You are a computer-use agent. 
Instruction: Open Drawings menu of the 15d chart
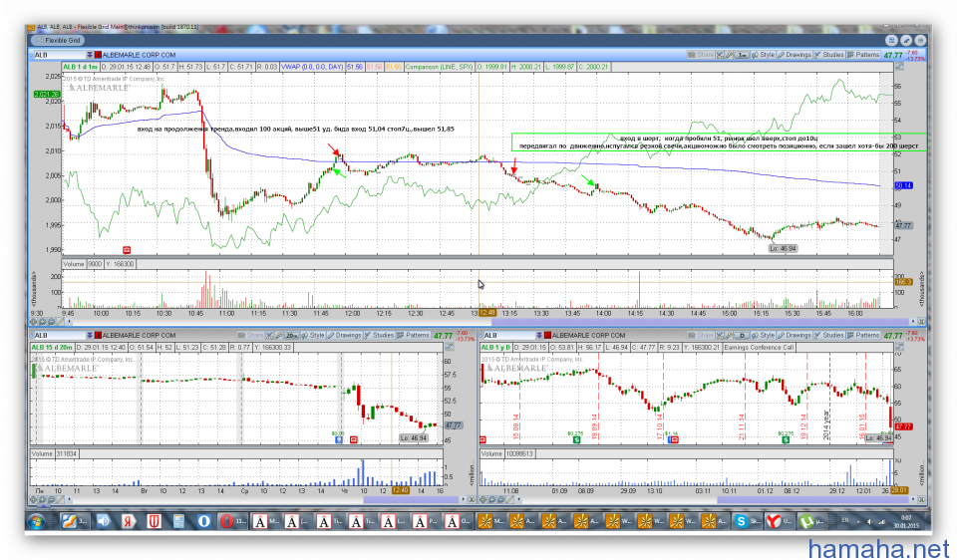coord(344,336)
